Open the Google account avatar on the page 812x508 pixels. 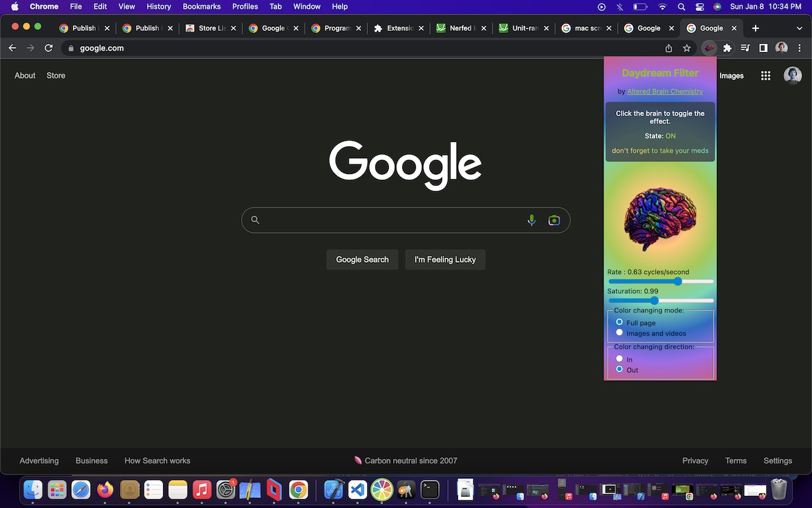[792, 76]
